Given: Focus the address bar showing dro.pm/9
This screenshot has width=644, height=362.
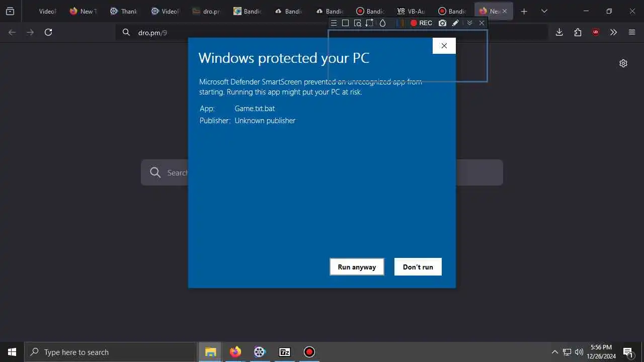Looking at the screenshot, I should [332, 32].
